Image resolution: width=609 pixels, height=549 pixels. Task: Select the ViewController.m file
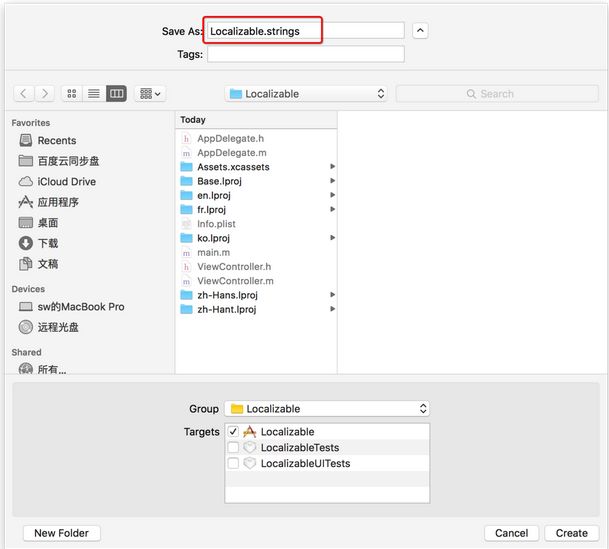pyautogui.click(x=235, y=281)
